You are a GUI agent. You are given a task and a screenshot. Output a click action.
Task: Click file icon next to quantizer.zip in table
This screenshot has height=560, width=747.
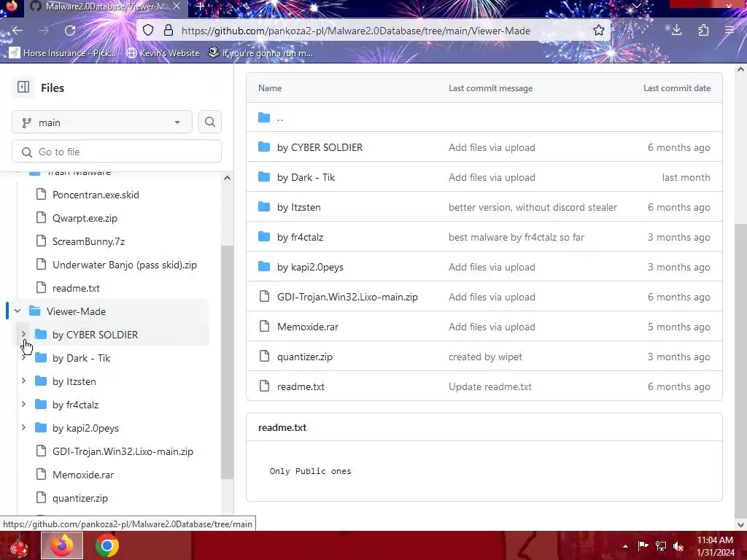(x=264, y=356)
